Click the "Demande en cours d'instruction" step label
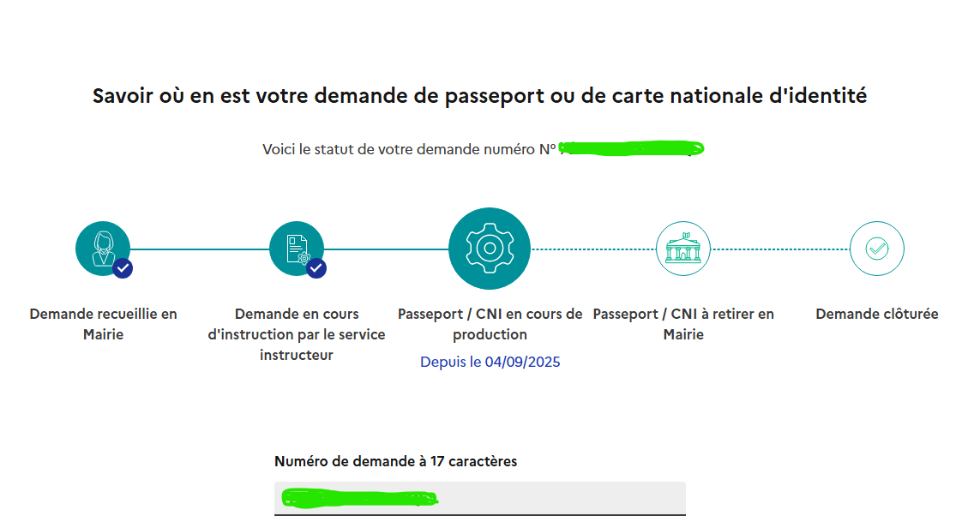This screenshot has height=522, width=980. [297, 334]
